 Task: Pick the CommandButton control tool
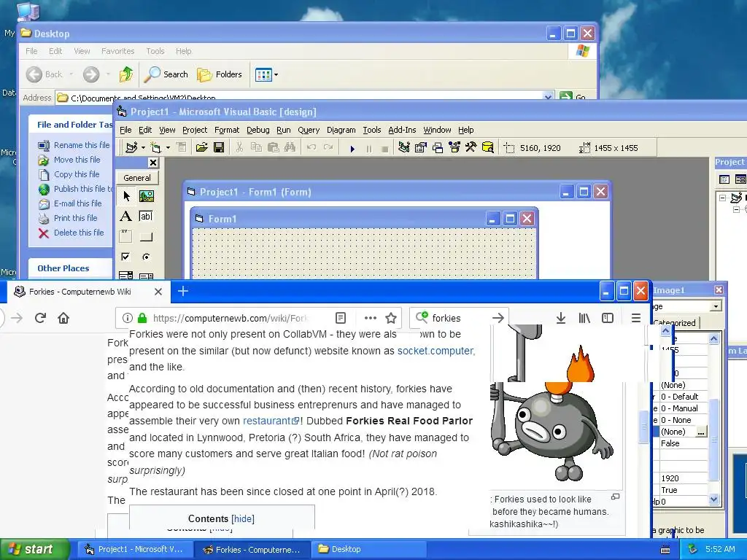pyautogui.click(x=146, y=236)
